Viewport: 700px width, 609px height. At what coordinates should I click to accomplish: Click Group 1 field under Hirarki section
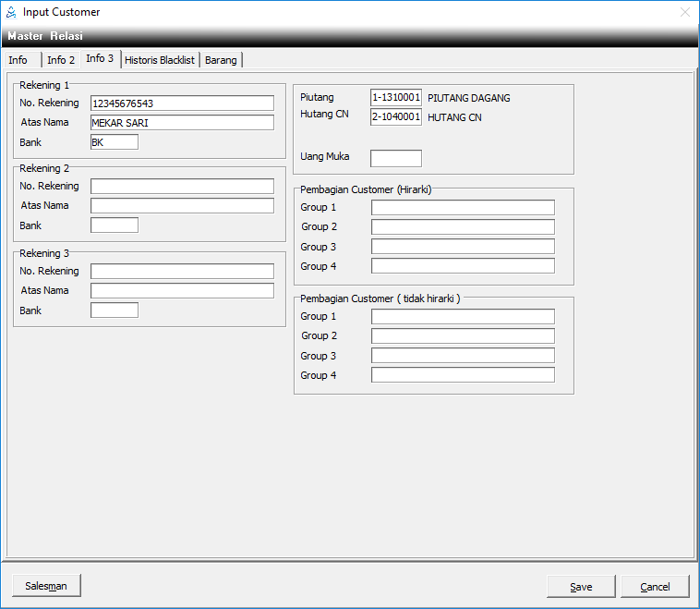(x=463, y=207)
